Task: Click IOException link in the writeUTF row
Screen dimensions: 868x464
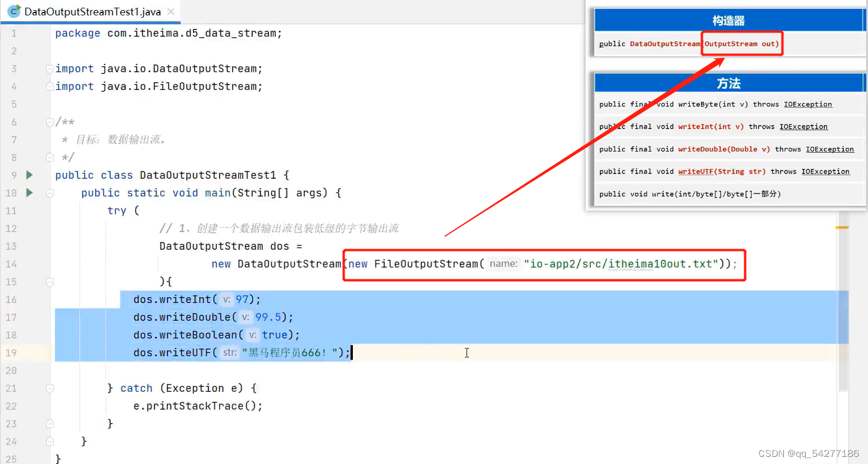Action: tap(826, 172)
